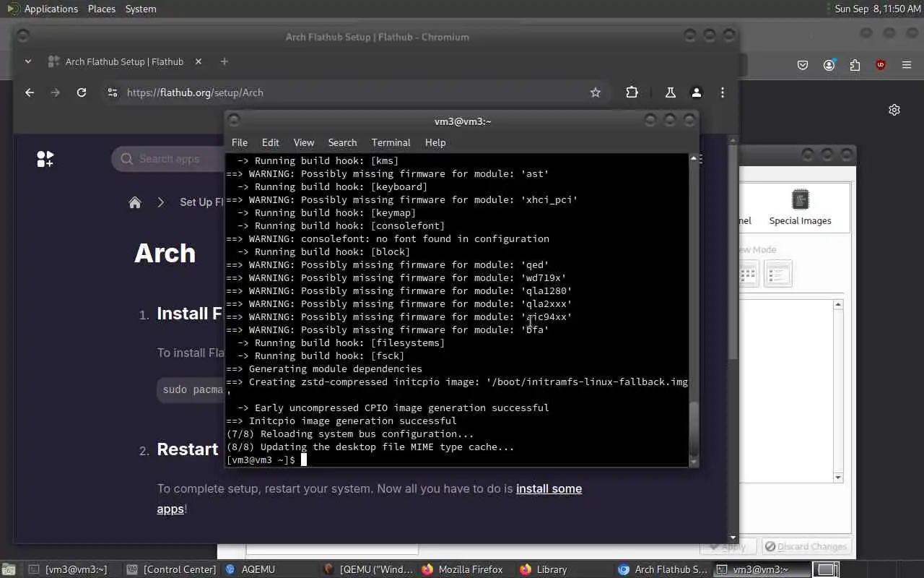Open the terminal's Search menu
Image resolution: width=924 pixels, height=578 pixels.
coord(342,142)
